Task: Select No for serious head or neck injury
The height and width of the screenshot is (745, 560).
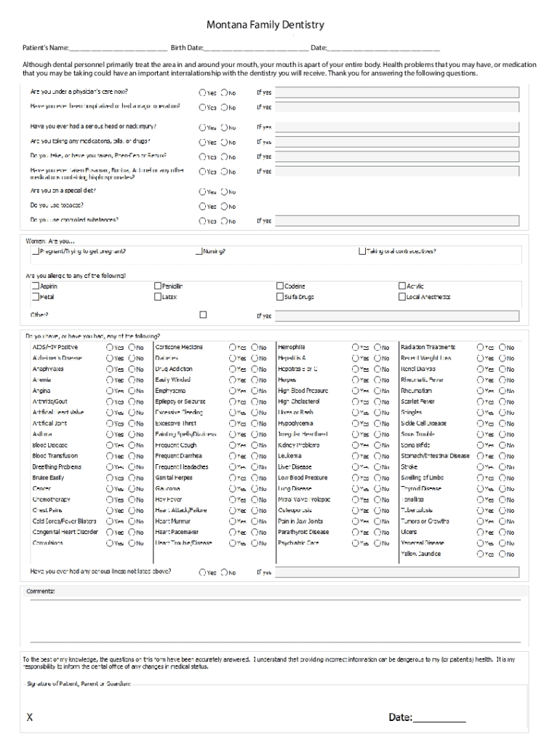Action: (225, 127)
